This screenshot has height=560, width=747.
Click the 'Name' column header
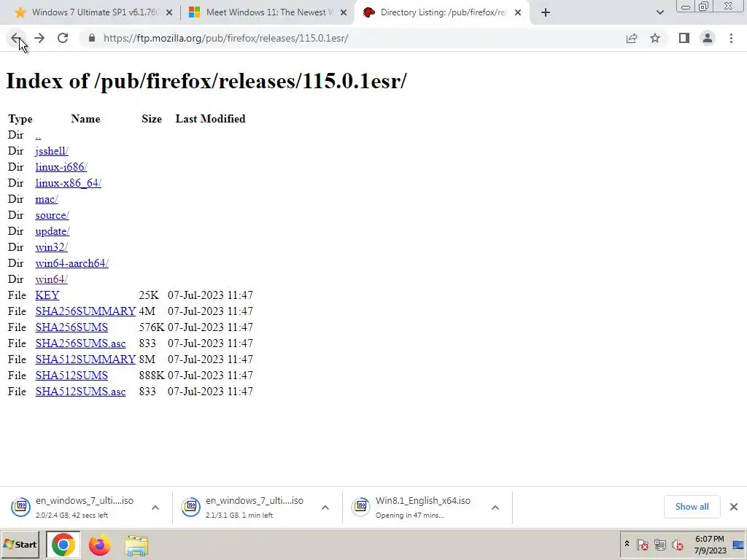coord(86,119)
